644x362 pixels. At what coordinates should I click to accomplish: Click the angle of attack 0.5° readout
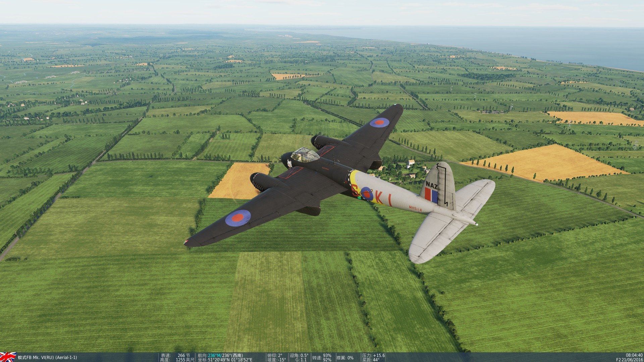(x=304, y=356)
